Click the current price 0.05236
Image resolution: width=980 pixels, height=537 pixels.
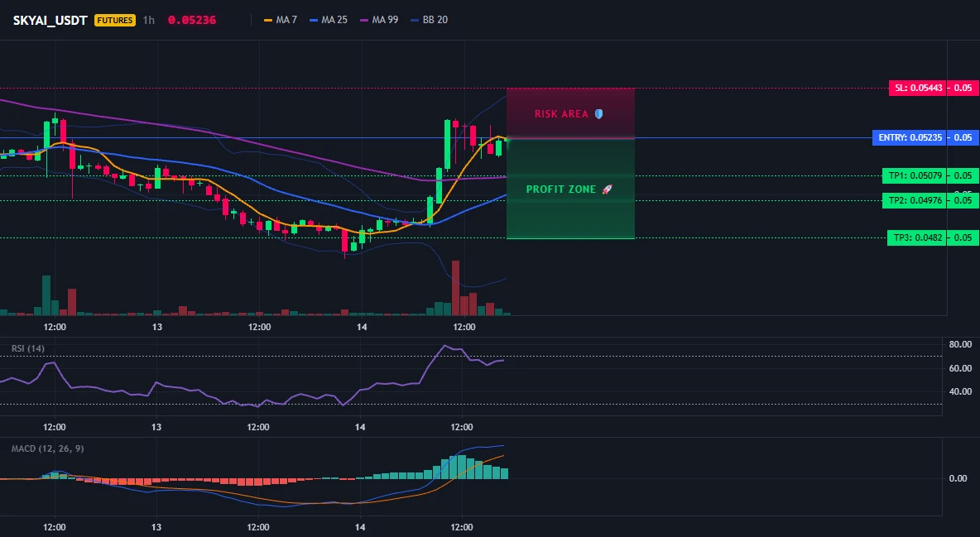[192, 20]
